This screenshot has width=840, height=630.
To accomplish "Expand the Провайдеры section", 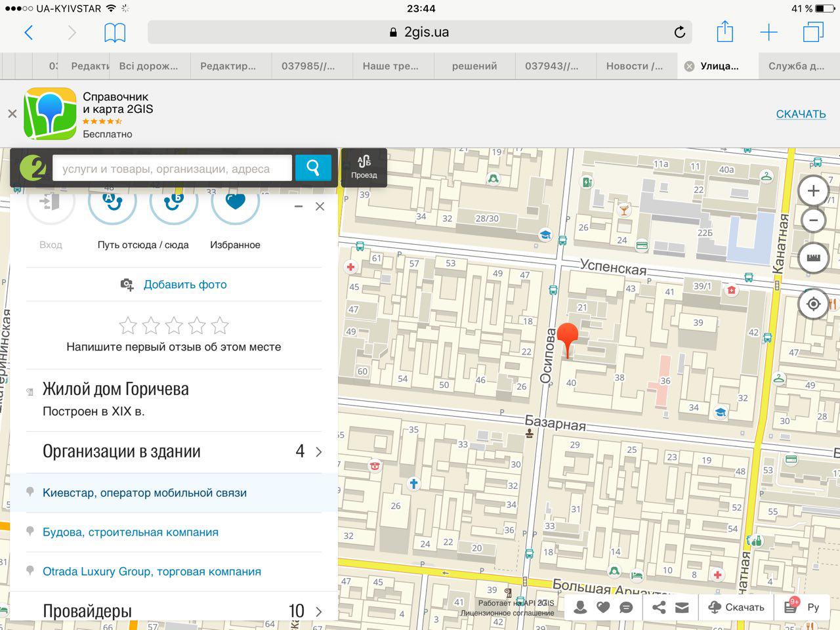I will [174, 610].
